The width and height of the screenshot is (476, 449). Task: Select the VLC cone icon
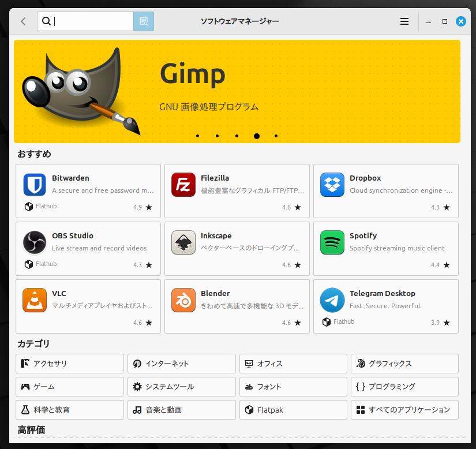35,300
